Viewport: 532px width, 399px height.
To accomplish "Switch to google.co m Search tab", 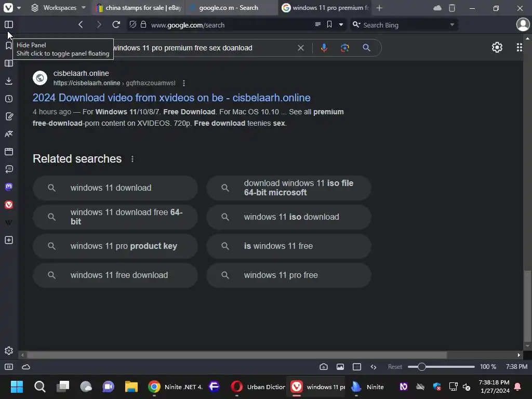I will [231, 7].
